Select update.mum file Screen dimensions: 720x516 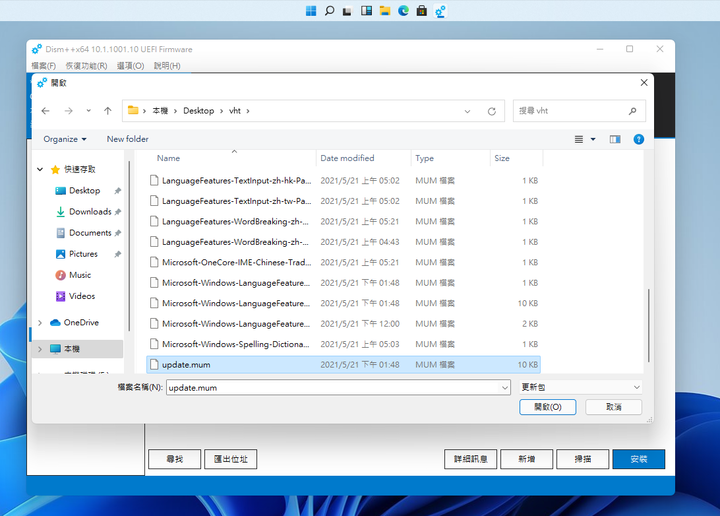pyautogui.click(x=343, y=365)
